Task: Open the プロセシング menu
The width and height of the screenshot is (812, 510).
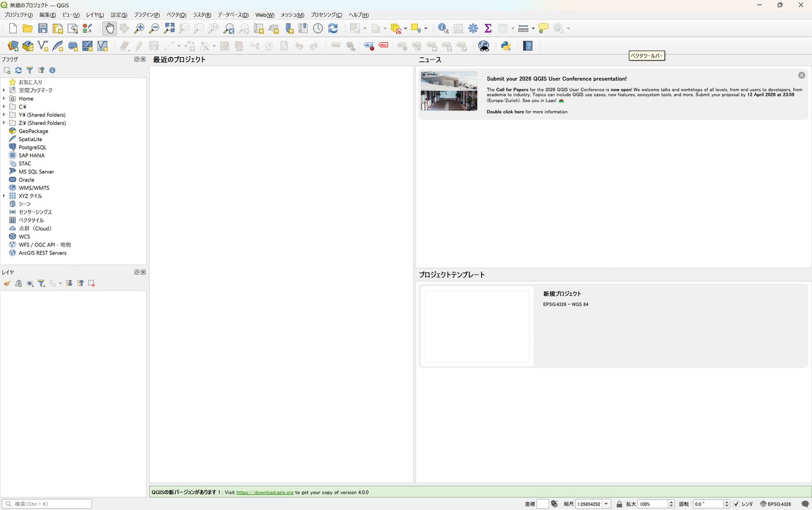Action: coord(326,15)
